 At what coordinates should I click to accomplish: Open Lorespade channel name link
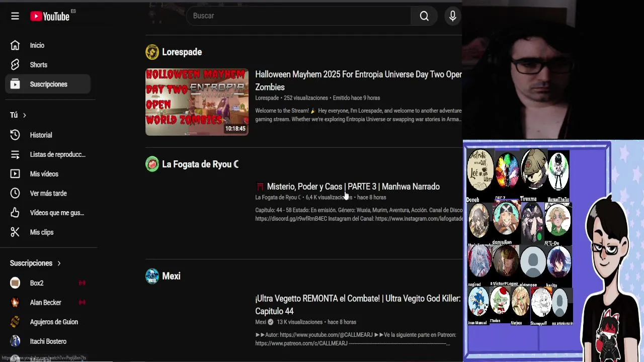[x=182, y=52]
